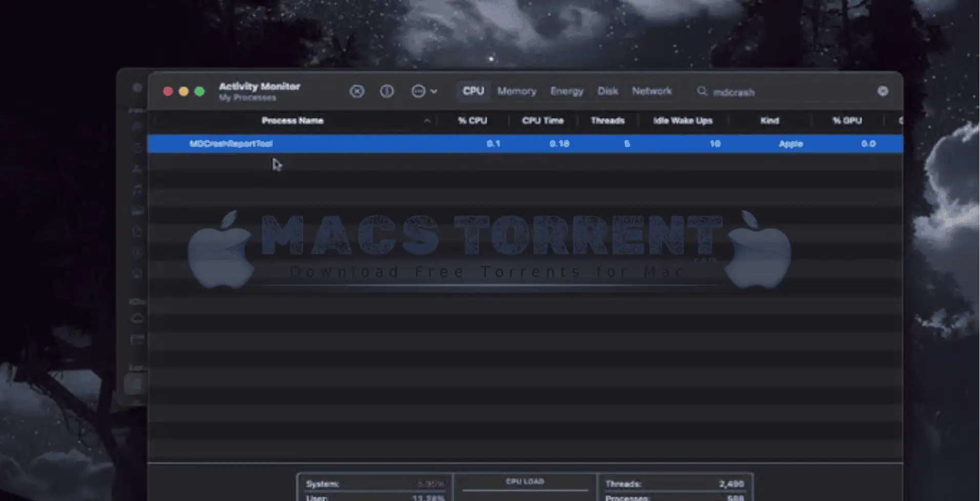Click the 0.1 % CPU value

coord(493,144)
